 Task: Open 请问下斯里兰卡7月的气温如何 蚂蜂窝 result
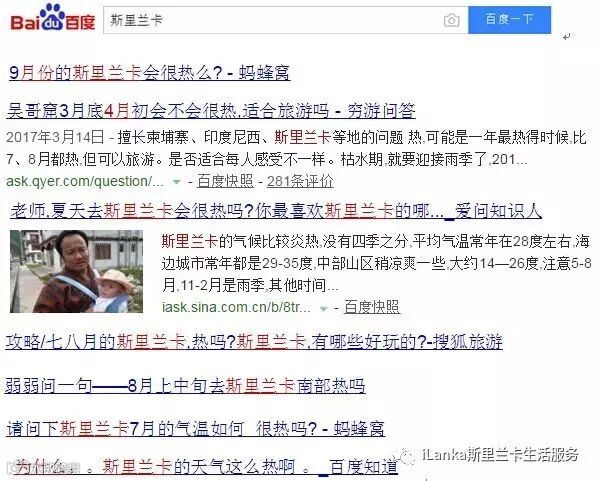(x=195, y=429)
